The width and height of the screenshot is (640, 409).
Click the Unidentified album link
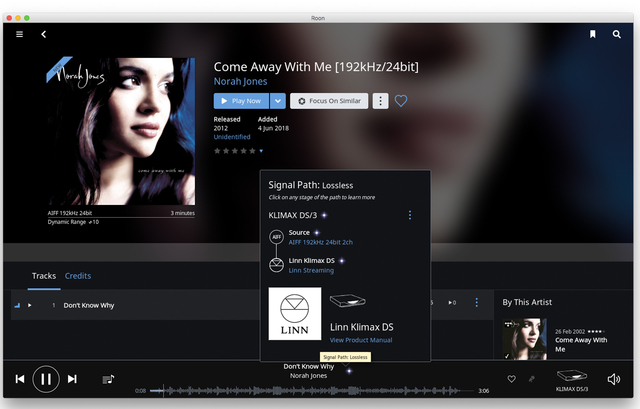pyautogui.click(x=232, y=137)
